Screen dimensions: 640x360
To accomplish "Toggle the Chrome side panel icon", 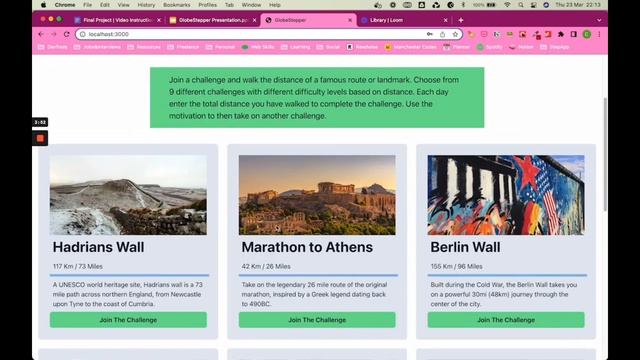I will tap(573, 34).
